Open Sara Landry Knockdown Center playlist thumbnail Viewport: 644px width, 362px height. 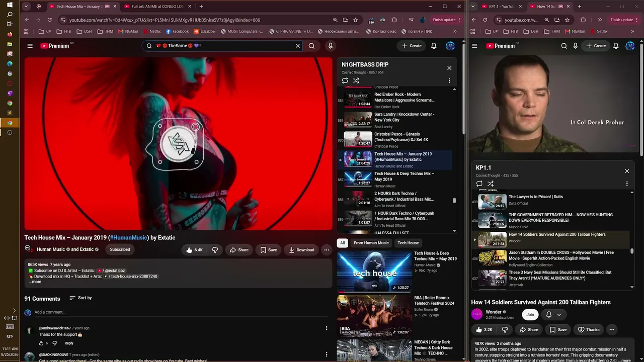pyautogui.click(x=358, y=119)
